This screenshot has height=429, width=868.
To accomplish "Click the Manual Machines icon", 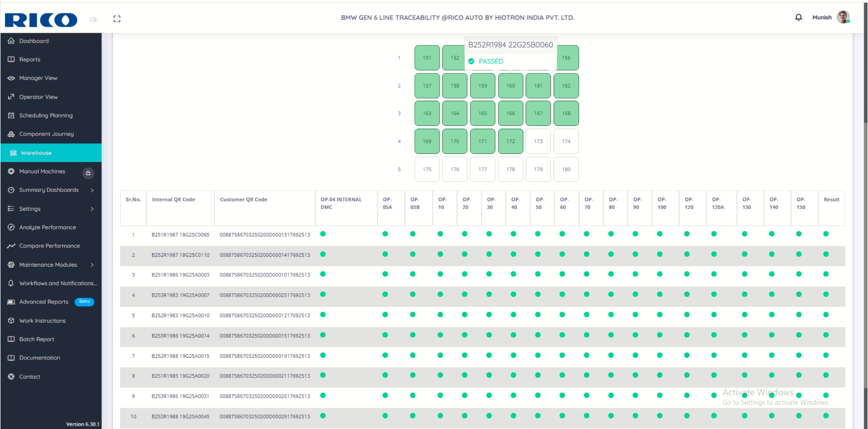I will click(11, 171).
